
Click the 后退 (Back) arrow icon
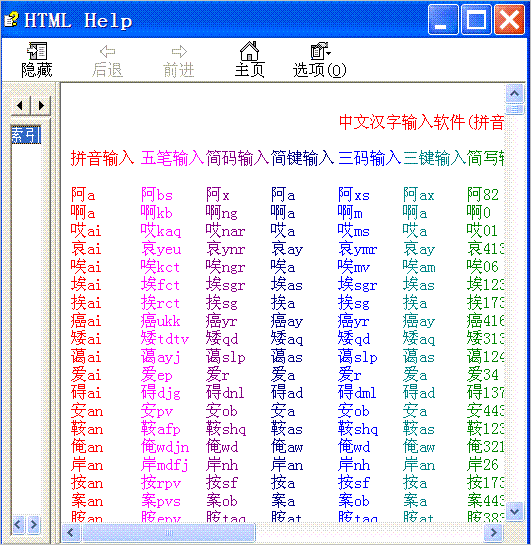coord(107,52)
